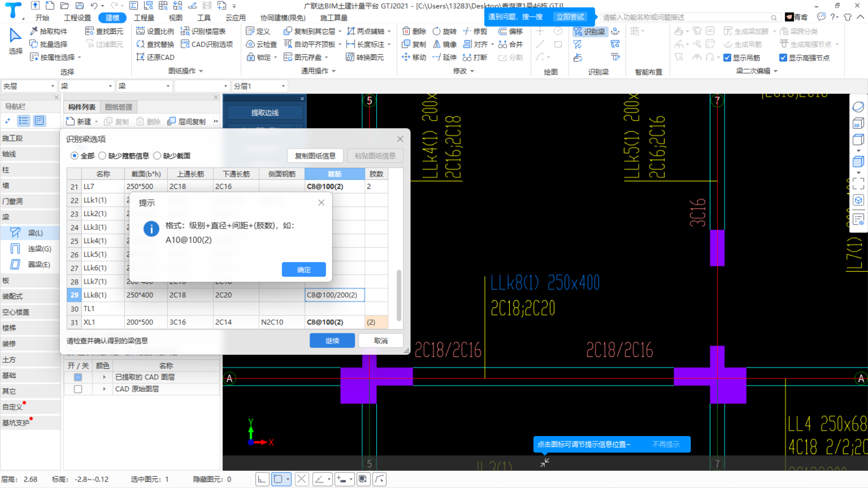Close the 提示 dialog with its X

tap(321, 203)
